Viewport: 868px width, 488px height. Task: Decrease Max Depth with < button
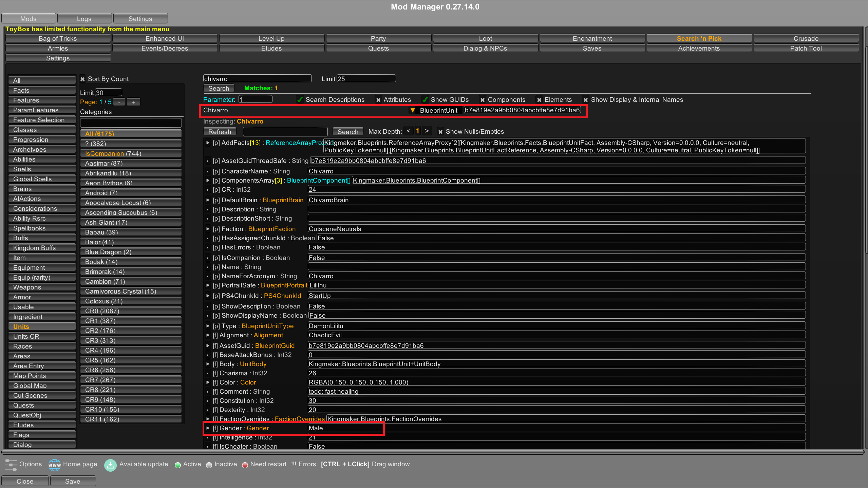(x=408, y=131)
